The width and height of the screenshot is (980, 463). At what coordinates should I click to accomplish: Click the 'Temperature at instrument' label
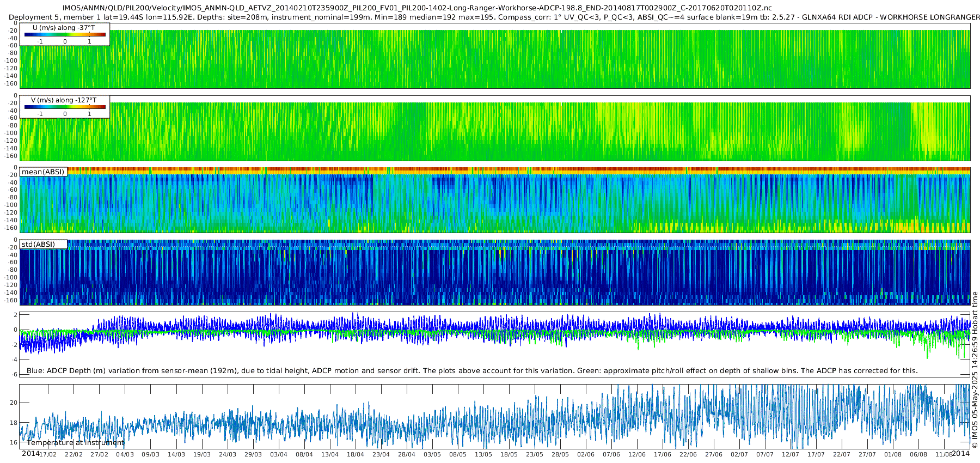tap(76, 443)
